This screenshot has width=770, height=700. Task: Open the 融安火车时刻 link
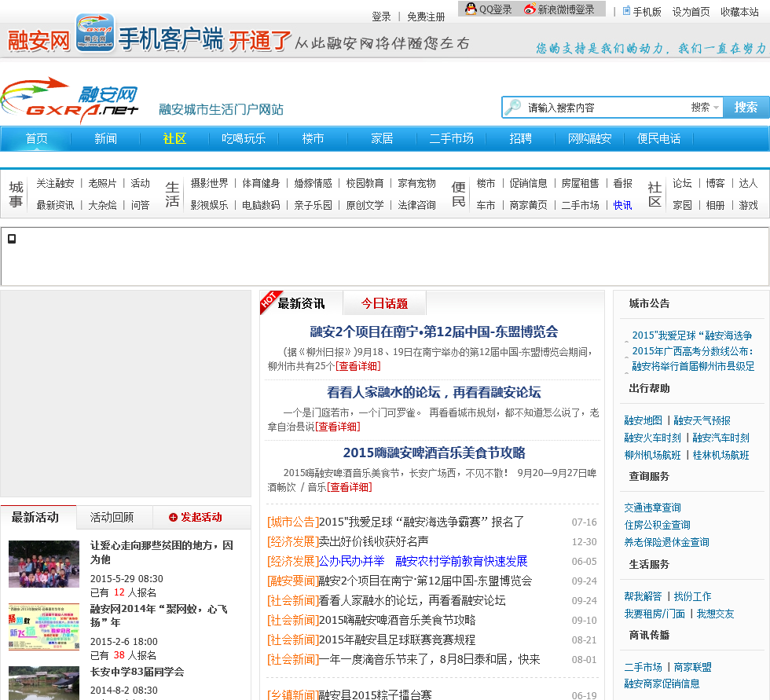tap(652, 438)
